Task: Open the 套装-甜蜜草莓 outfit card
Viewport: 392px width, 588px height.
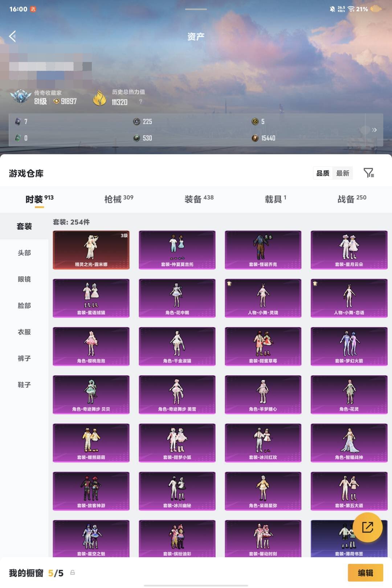Action: click(263, 347)
